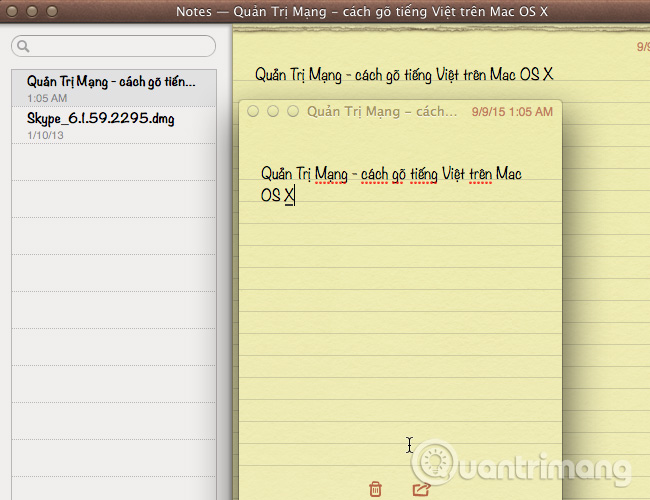Click the '9/9/15 1:05 AM' date in floating note

[x=512, y=112]
